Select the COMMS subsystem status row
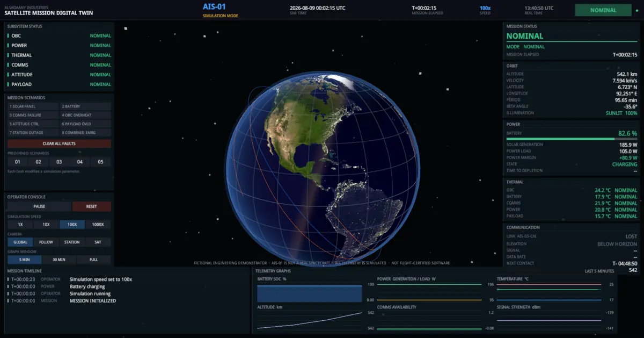 [x=59, y=65]
